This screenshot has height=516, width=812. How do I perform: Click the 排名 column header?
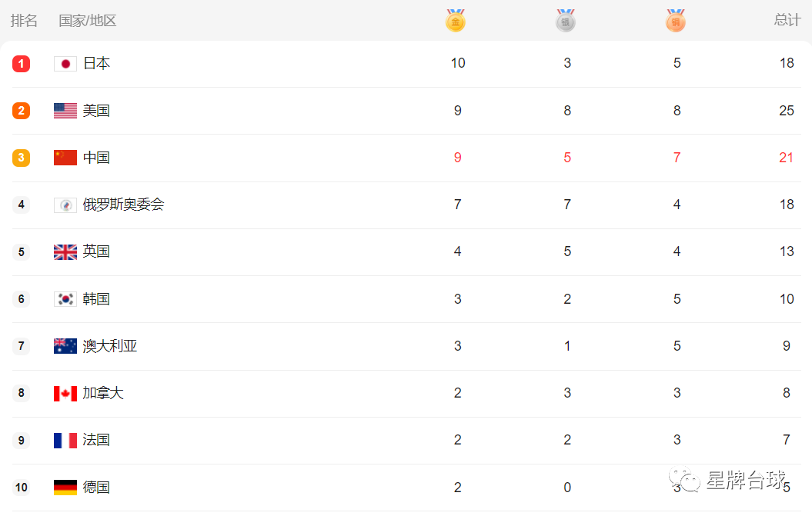tap(24, 21)
